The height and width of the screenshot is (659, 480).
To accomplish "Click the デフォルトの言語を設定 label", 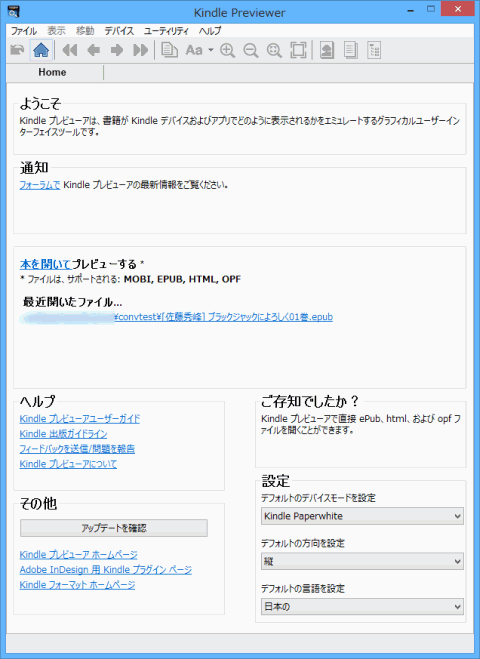I will (303, 589).
